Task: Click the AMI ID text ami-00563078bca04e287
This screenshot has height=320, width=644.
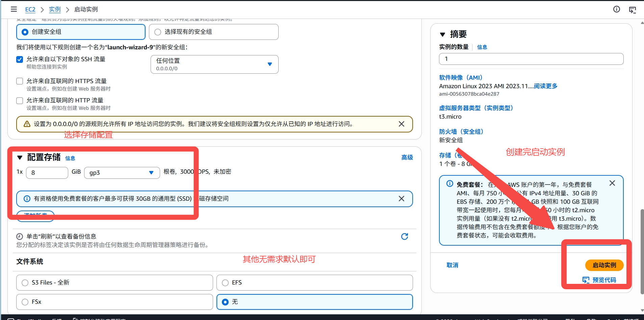Action: 469,94
